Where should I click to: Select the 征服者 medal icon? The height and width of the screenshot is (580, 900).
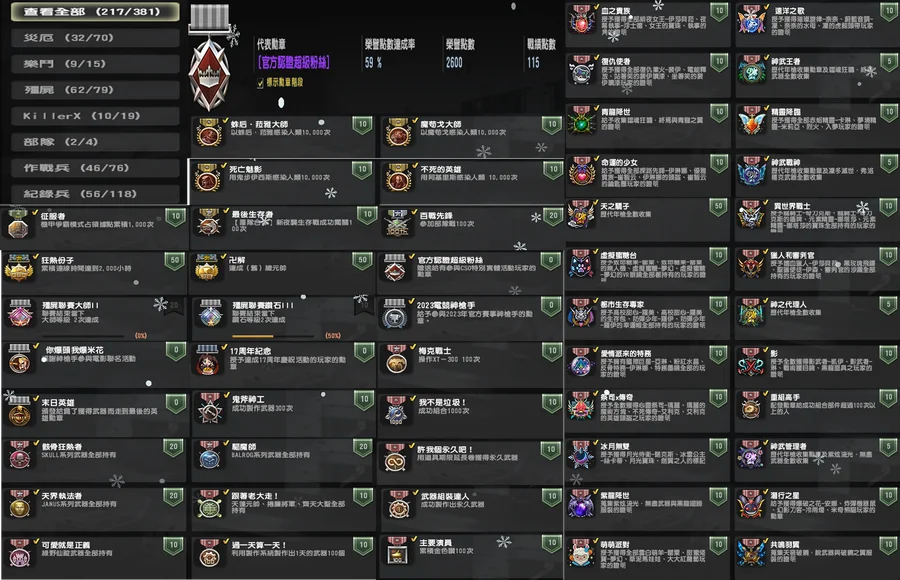18,224
